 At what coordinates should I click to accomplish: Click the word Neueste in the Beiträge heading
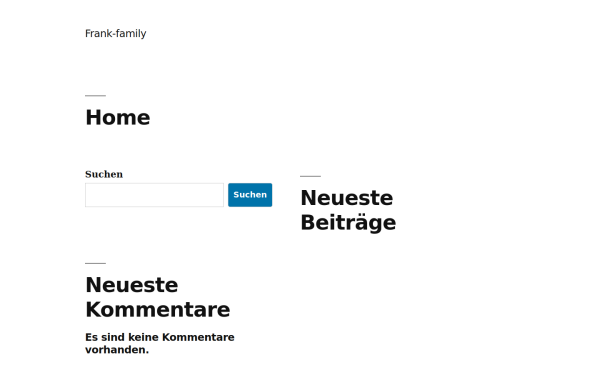[347, 198]
